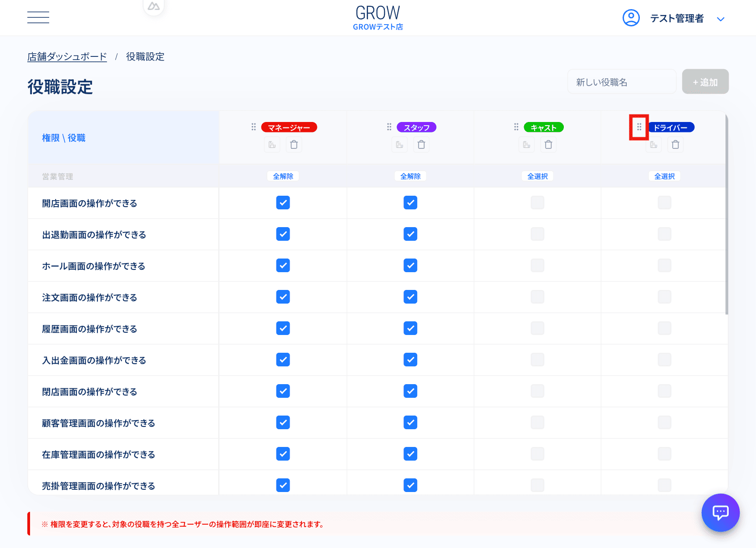Screen dimensions: 756x548
Task: Select 顧客管理画面の操作ができる row label
Action: tap(98, 423)
